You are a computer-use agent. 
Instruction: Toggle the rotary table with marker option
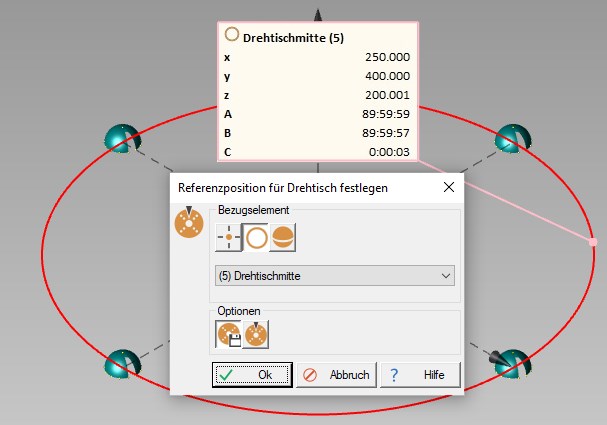coord(255,334)
